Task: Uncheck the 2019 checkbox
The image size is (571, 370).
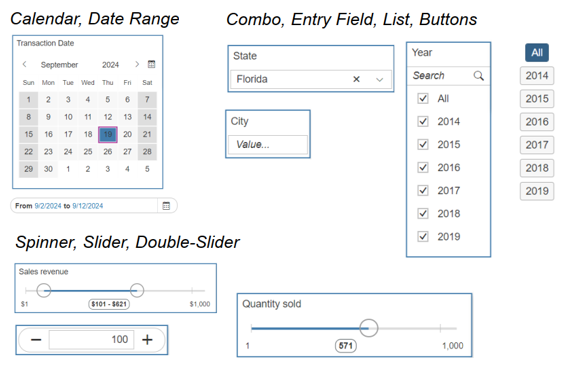Action: click(x=423, y=237)
